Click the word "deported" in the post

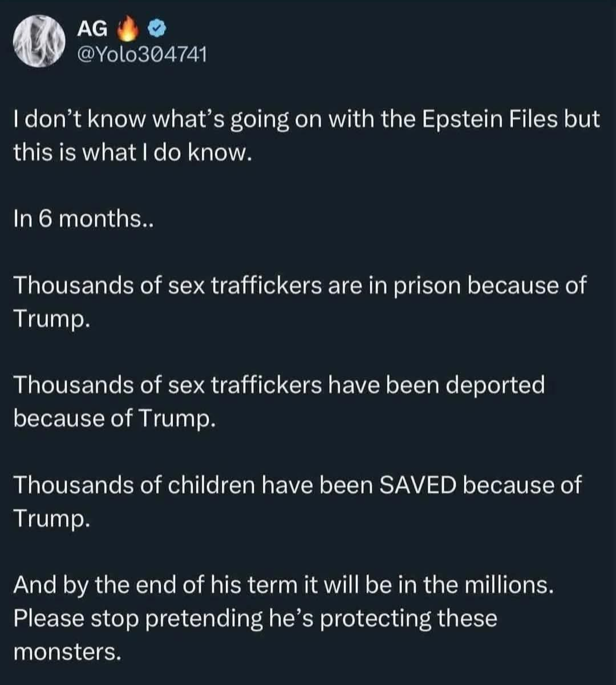click(495, 385)
